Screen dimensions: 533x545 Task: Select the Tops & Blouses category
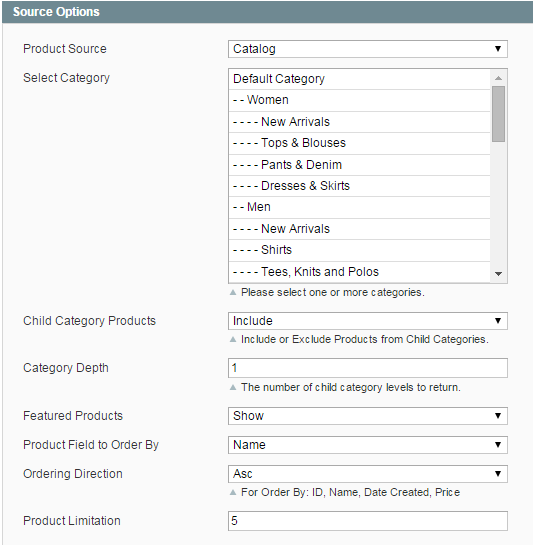coord(359,143)
